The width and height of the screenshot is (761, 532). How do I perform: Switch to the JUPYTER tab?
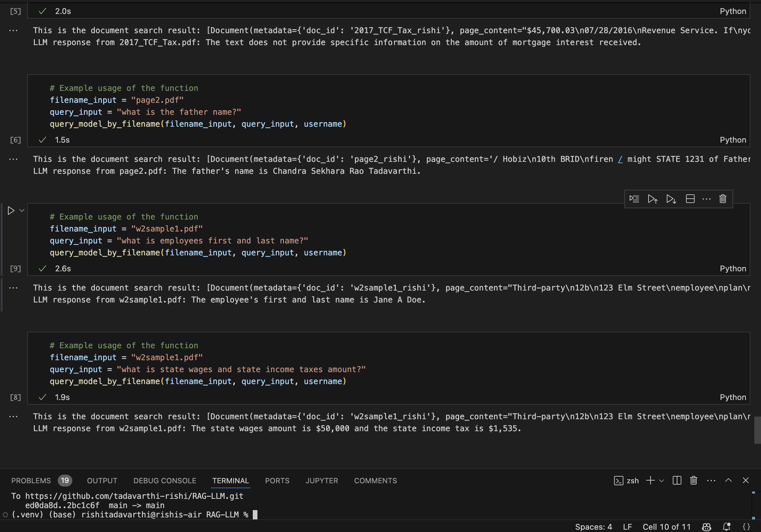321,480
